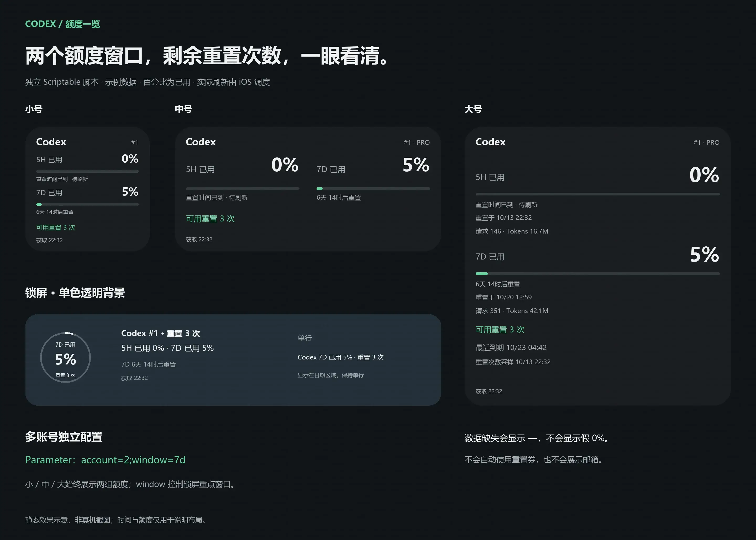Click 'Parameter：account=2;window=7d' text

coord(105,460)
